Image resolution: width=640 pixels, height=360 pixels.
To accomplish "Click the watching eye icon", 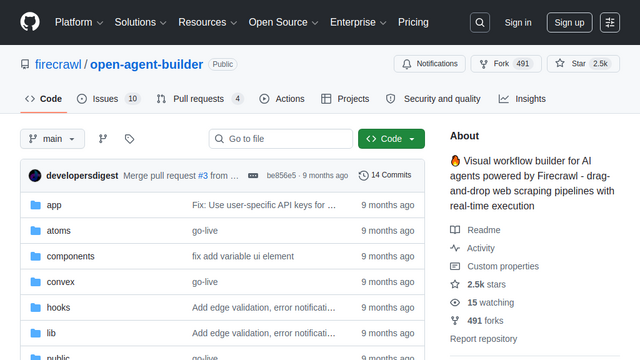I will pyautogui.click(x=455, y=302).
